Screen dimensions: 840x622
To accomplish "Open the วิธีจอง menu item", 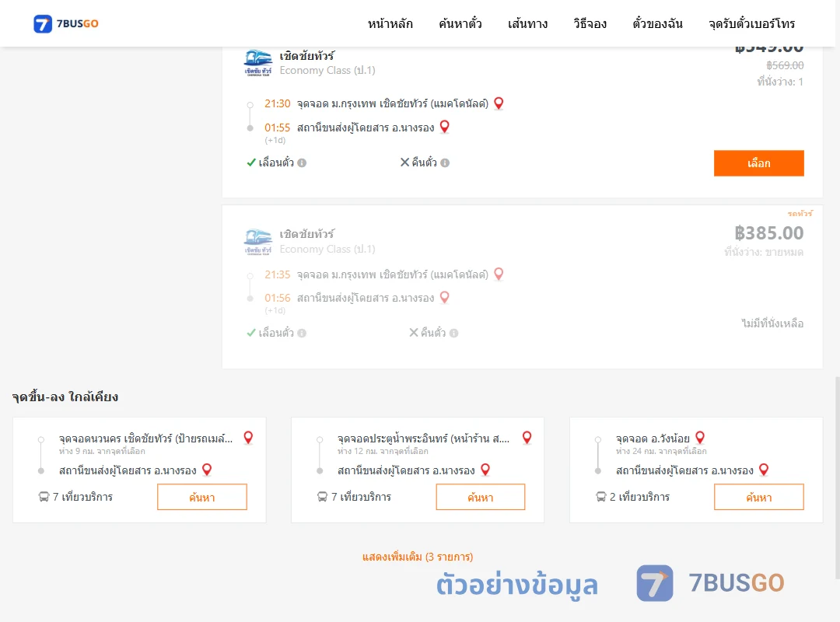I will pyautogui.click(x=590, y=23).
